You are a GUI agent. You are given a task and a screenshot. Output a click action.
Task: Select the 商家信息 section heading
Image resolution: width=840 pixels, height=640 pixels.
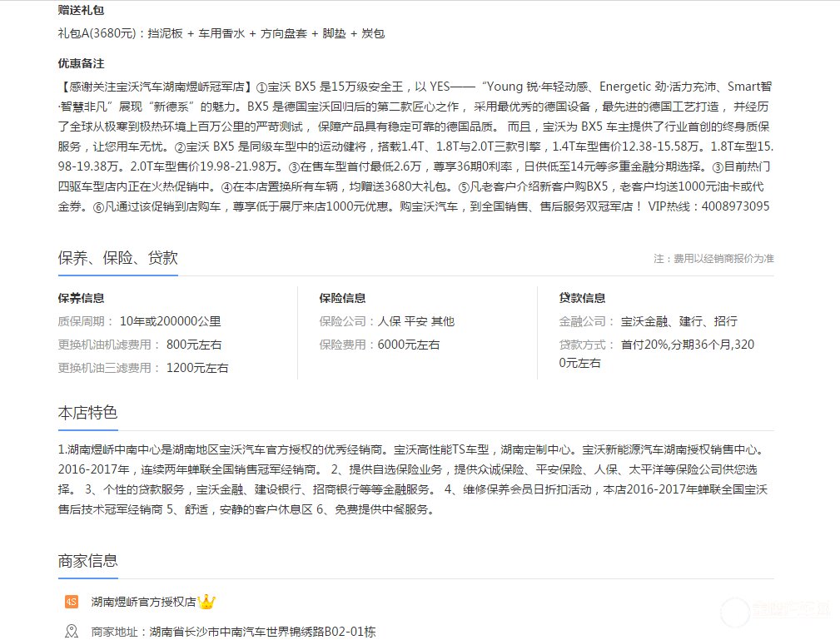coord(87,561)
